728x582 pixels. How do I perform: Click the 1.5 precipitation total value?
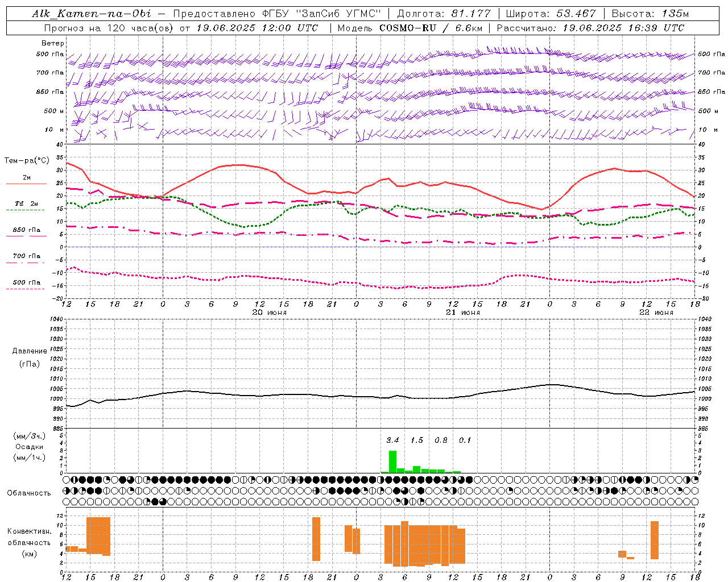coord(417,440)
